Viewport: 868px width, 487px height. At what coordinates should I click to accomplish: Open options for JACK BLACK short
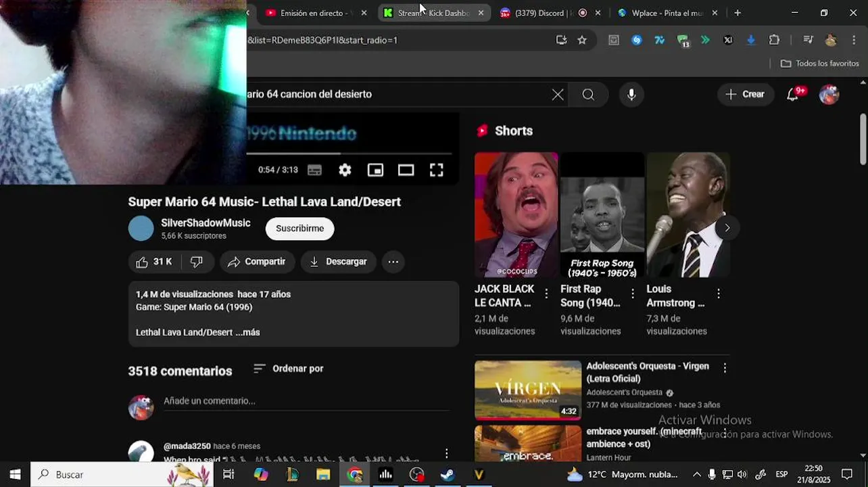pyautogui.click(x=546, y=294)
